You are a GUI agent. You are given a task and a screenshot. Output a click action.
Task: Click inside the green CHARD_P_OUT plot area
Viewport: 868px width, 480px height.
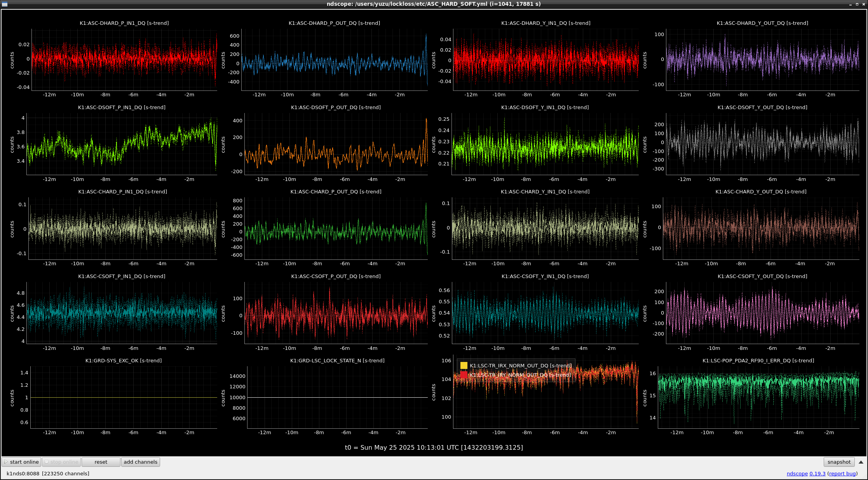coord(336,228)
